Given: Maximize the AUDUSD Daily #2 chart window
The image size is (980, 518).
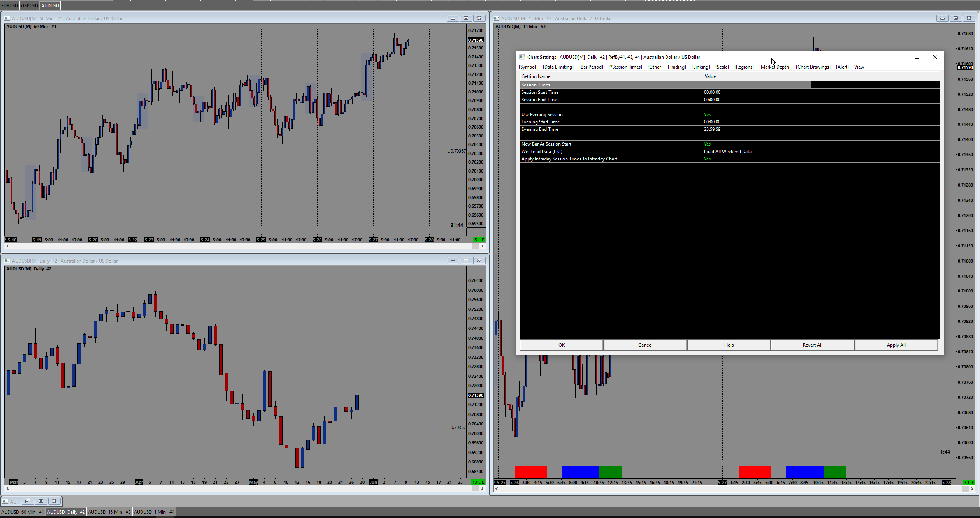Looking at the screenshot, I should point(466,261).
